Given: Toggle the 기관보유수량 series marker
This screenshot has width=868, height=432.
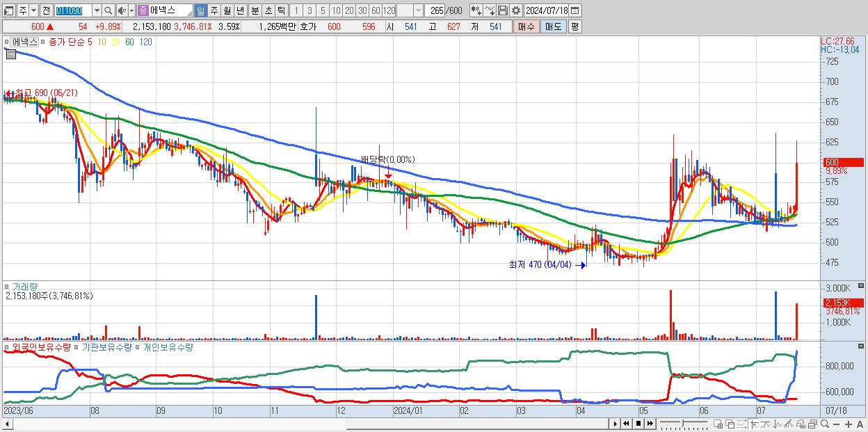Looking at the screenshot, I should (77, 346).
